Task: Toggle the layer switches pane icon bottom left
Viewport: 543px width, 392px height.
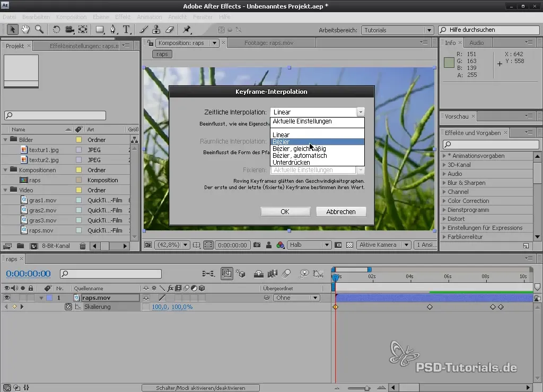Action: 7,388
